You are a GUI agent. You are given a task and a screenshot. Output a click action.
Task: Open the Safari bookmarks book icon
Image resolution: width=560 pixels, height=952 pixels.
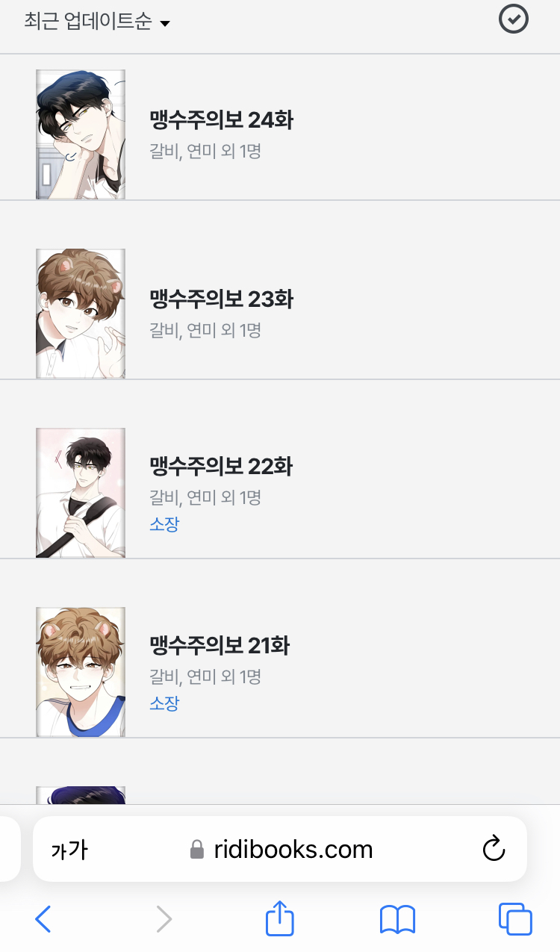pos(397,919)
